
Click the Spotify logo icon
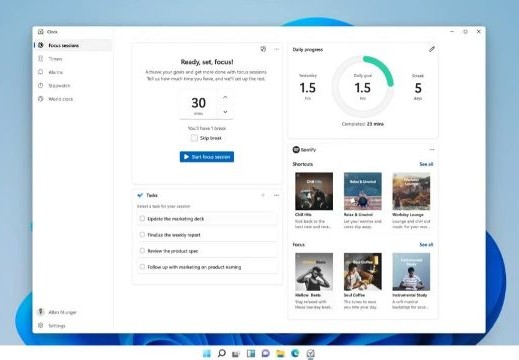coord(296,150)
